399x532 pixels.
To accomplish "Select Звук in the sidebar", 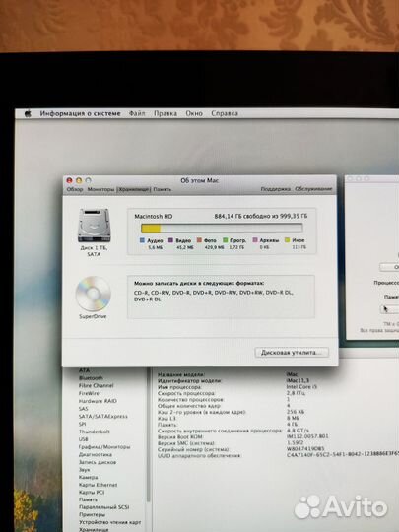I will point(84,470).
